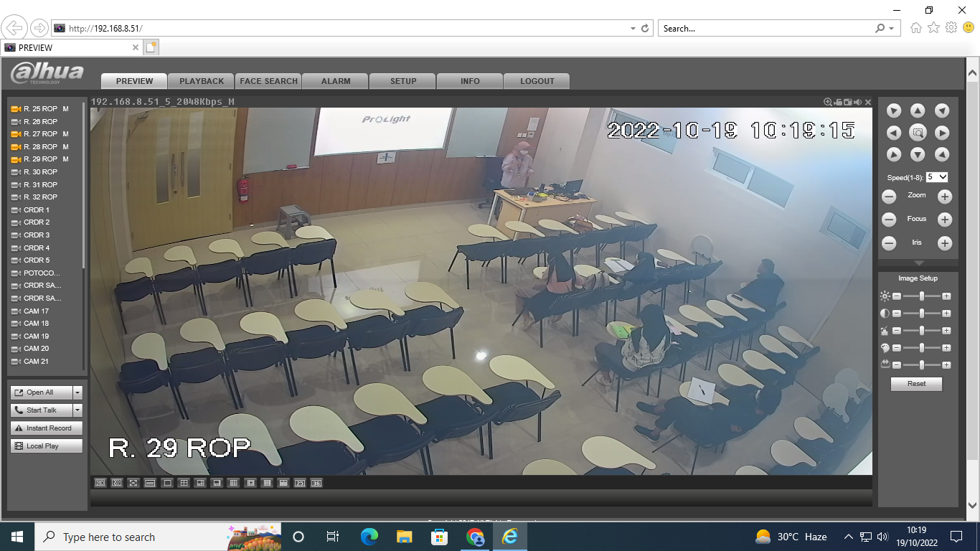The height and width of the screenshot is (551, 980).
Task: Increase brightness with plus button
Action: 946,296
